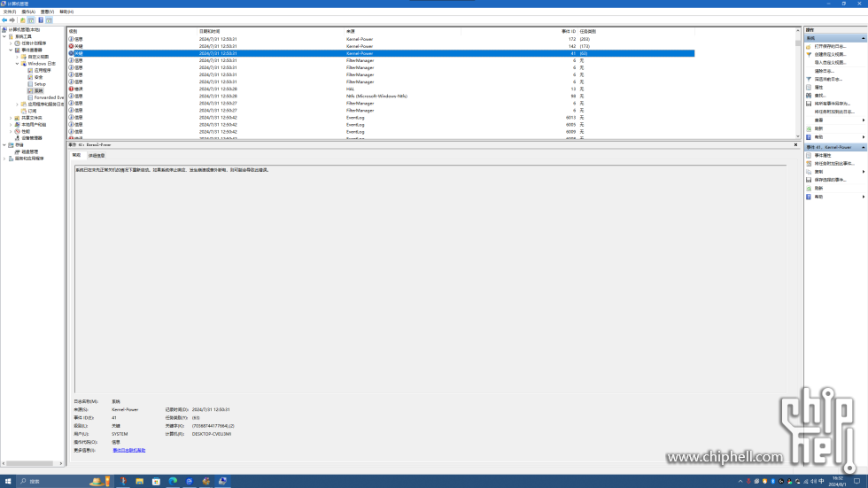Collapse 事件查看器 (Event Viewer) tree node
The width and height of the screenshot is (868, 488).
click(11, 50)
